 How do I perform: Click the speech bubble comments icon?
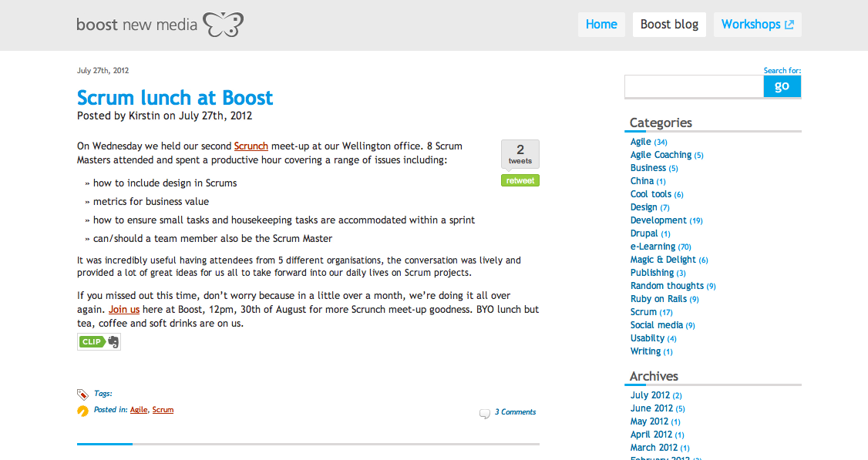(484, 414)
